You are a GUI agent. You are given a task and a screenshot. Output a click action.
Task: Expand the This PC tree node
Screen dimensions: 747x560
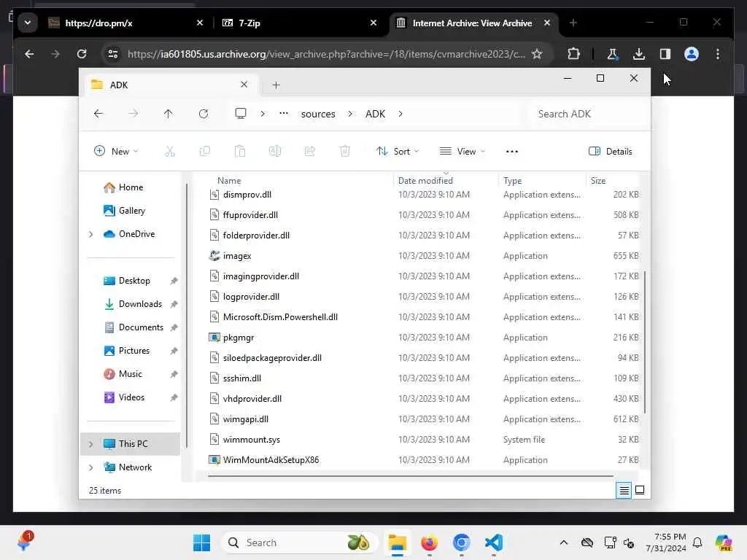click(90, 444)
